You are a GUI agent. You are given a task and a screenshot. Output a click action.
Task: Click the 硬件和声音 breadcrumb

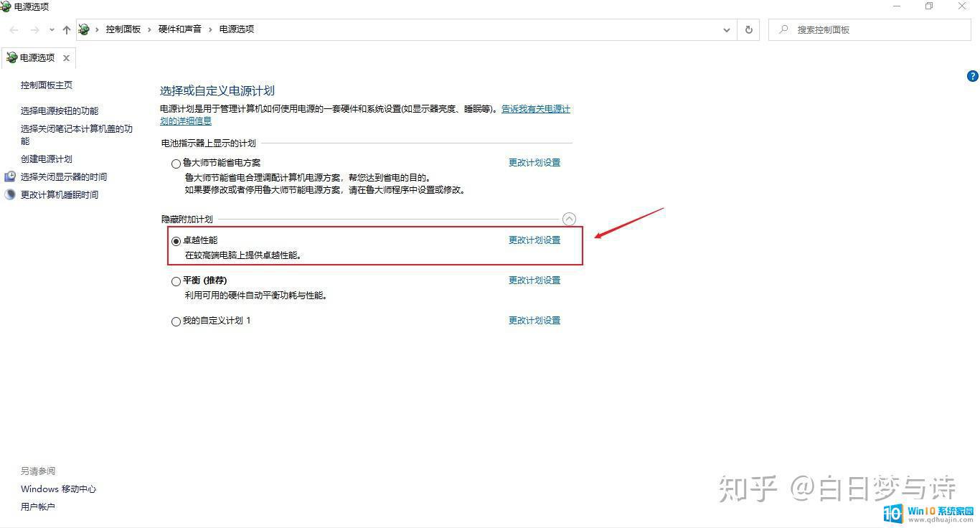(180, 29)
